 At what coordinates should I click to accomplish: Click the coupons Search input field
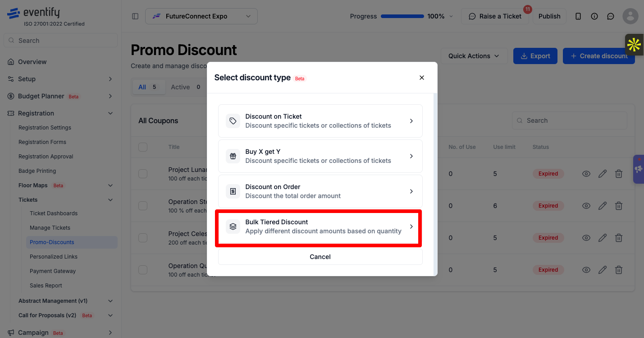[570, 120]
